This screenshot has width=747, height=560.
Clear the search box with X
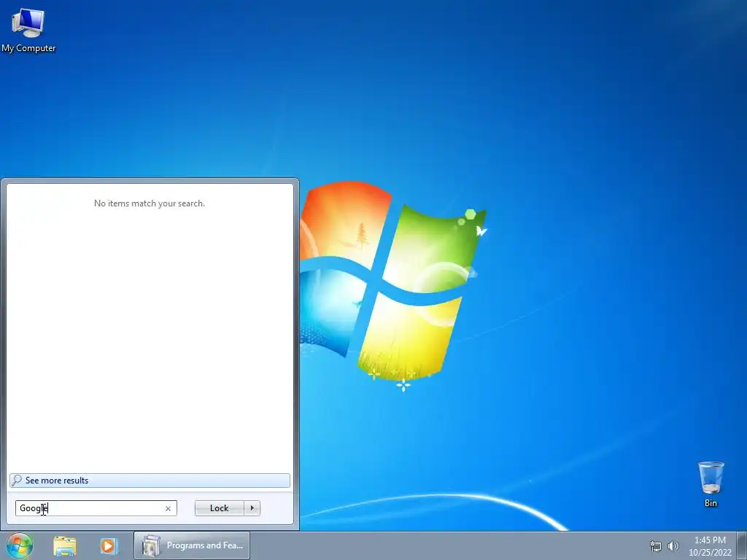(x=168, y=508)
